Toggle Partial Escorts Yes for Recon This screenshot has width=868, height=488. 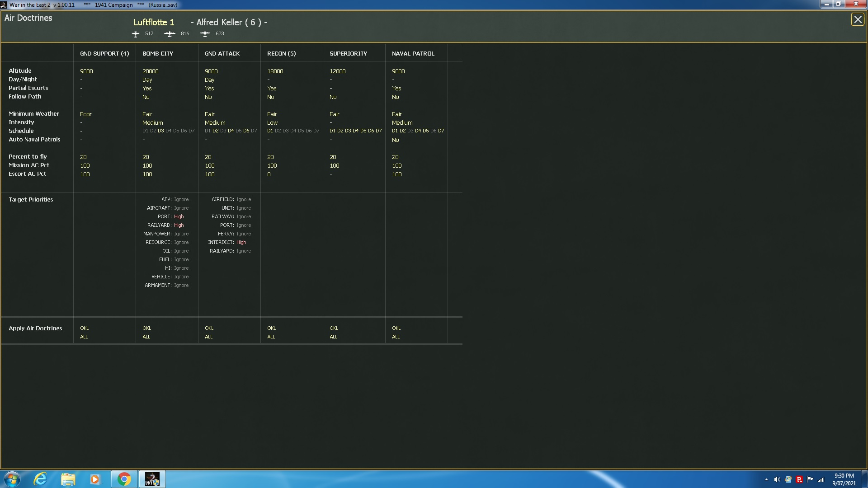coord(272,89)
